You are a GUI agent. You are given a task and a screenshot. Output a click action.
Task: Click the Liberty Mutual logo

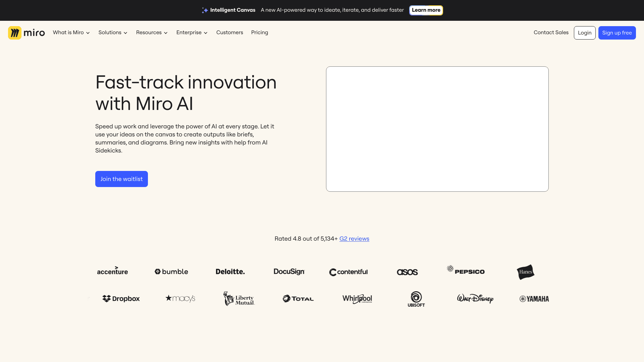(239, 299)
